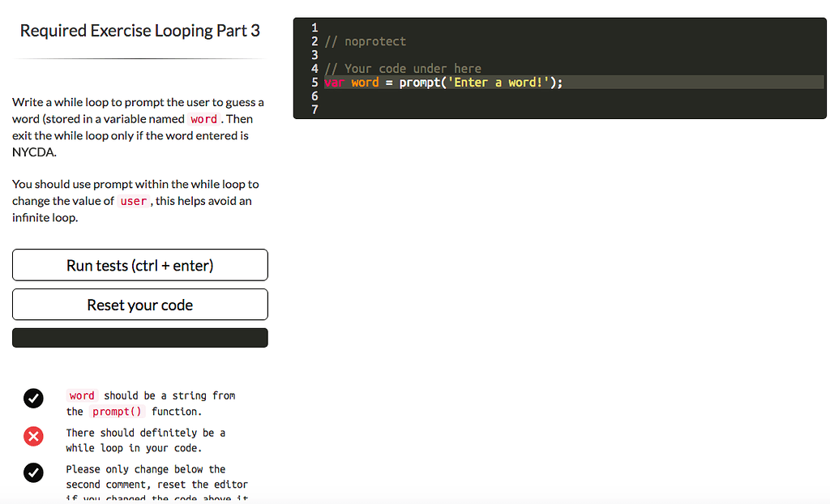Screen dimensions: 830x504
Task: Click line number 5 in editor gutter
Action: point(314,83)
